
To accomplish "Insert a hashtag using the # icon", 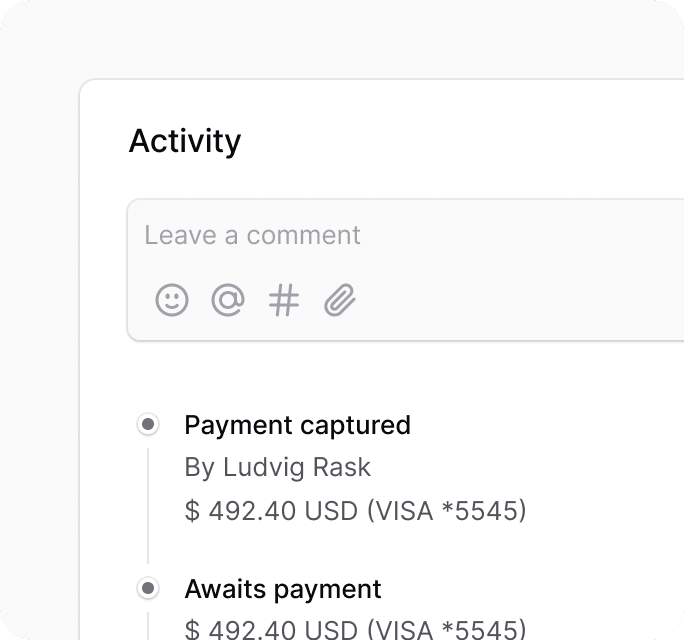I will coord(284,300).
